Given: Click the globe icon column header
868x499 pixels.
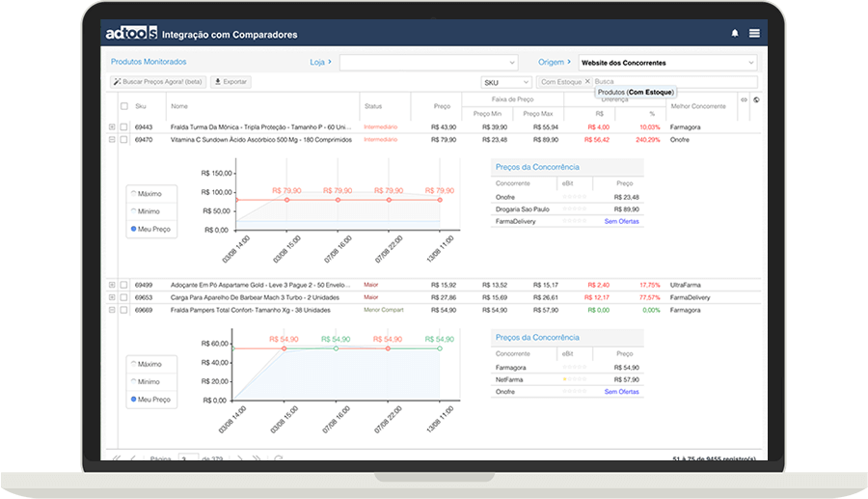Looking at the screenshot, I should (x=756, y=99).
